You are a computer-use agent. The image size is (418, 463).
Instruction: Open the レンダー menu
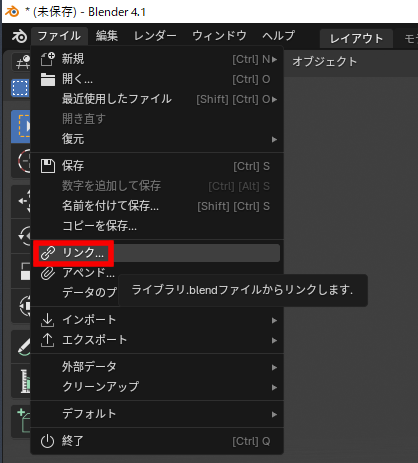(155, 36)
